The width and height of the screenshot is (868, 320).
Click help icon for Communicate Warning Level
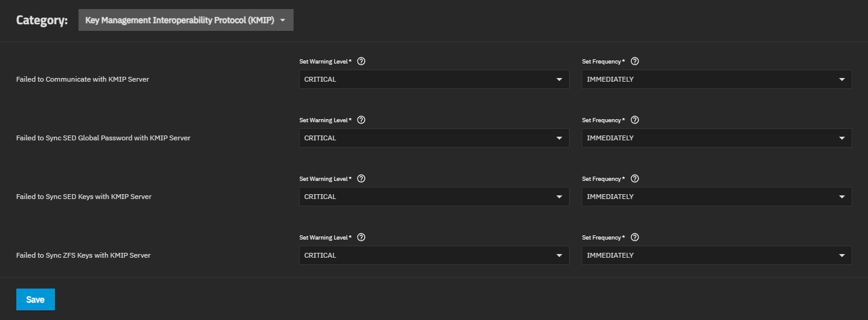(x=361, y=61)
